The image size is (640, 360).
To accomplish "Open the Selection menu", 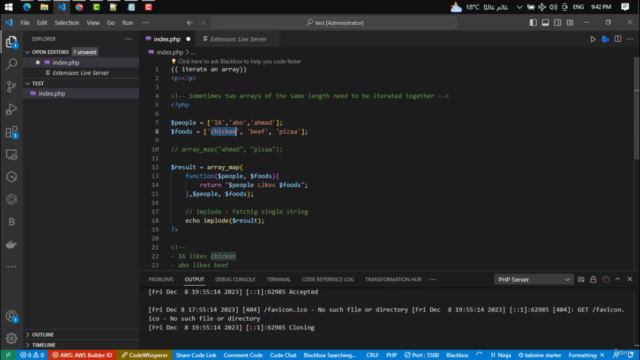I will pyautogui.click(x=67, y=23).
